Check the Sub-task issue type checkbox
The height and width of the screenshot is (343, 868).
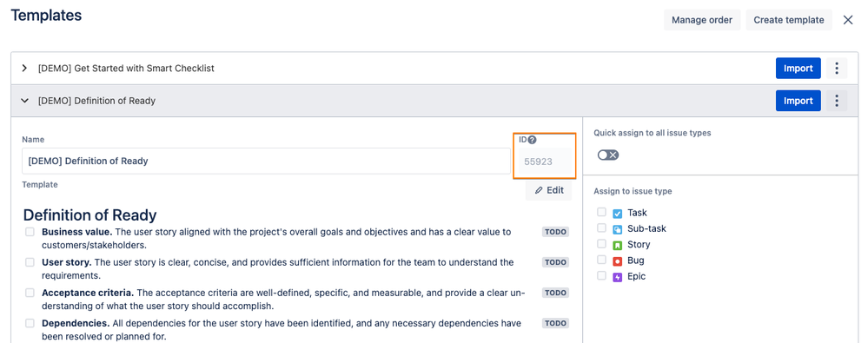click(x=601, y=228)
